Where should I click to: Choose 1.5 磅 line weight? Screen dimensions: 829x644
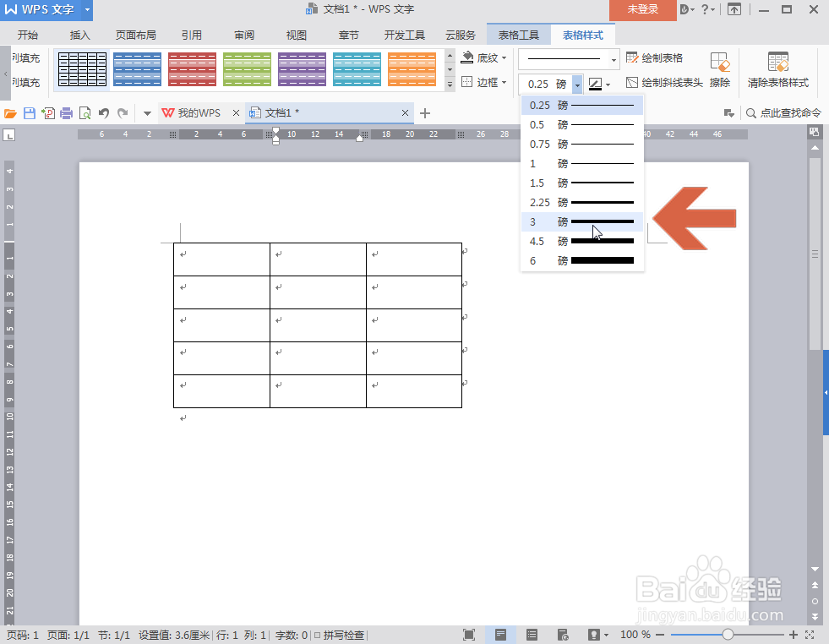click(x=581, y=183)
